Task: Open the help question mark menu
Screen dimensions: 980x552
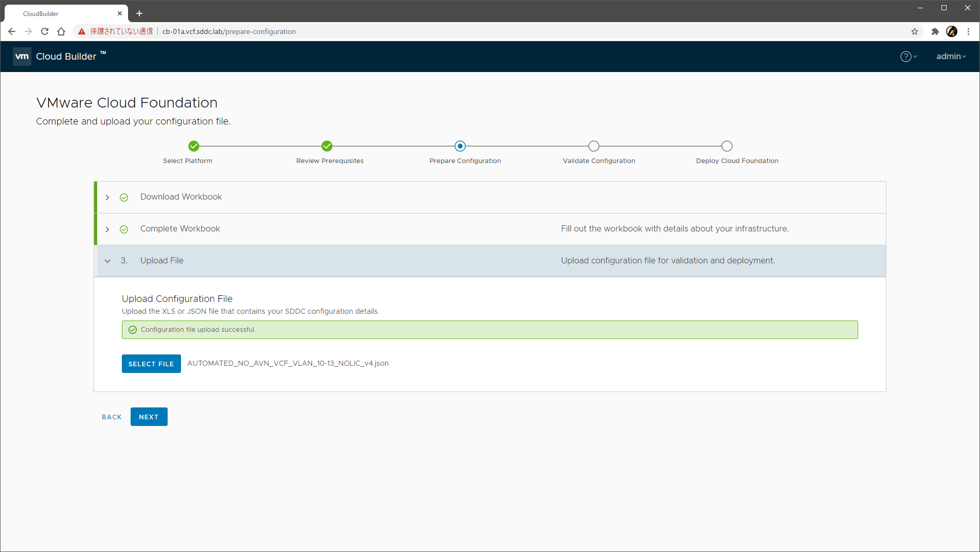Action: 908,57
